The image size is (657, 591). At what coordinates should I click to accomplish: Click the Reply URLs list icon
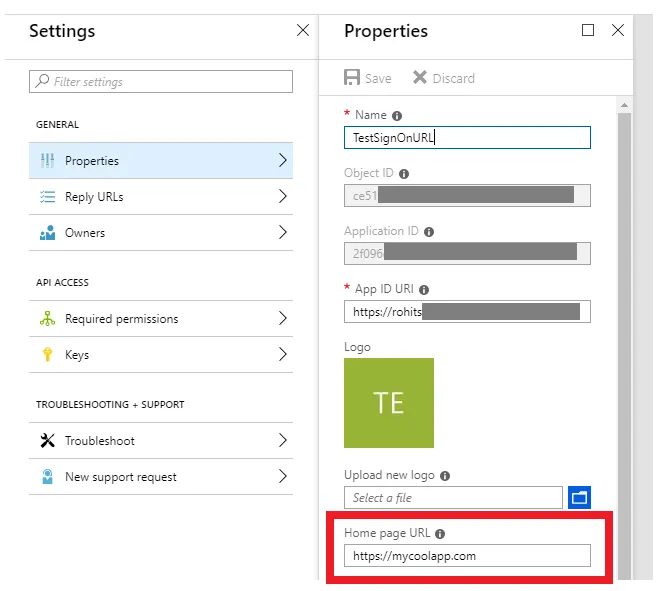click(x=47, y=197)
